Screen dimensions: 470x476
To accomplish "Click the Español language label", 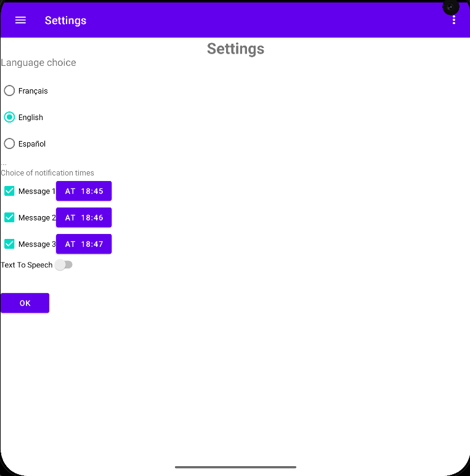I will tap(32, 144).
